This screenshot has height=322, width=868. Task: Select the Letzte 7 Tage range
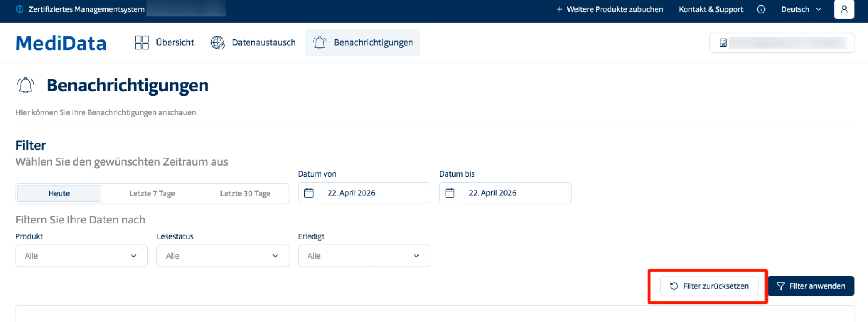pyautogui.click(x=152, y=193)
